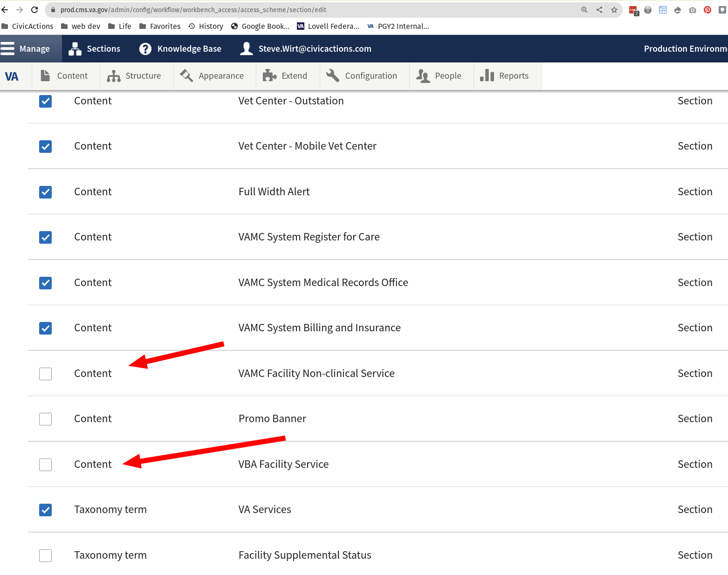Screen dimensions: 728x575
Task: Uncheck VAMC System Register for Care checkbox
Action: coord(45,237)
